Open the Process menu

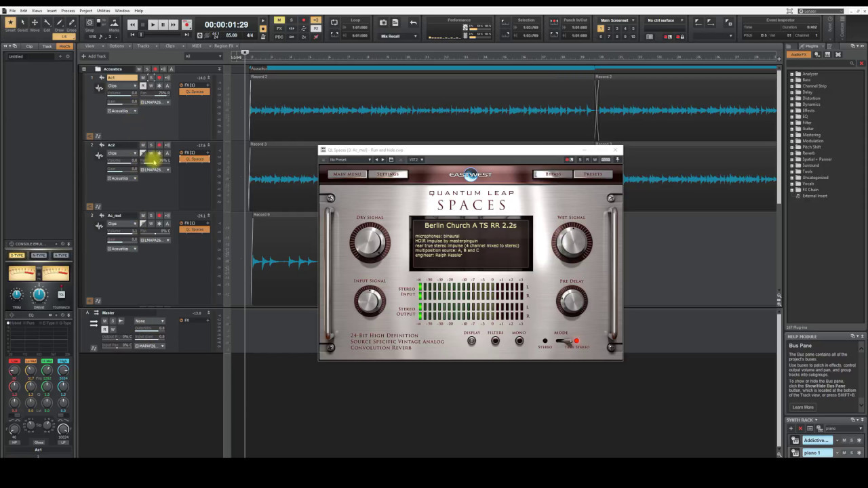68,11
